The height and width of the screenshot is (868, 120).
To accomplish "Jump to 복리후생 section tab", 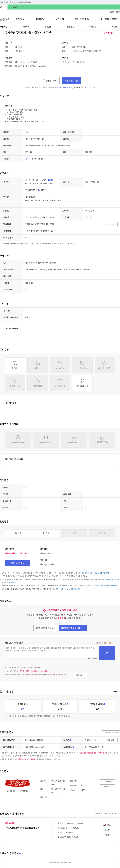I will 70,27.
